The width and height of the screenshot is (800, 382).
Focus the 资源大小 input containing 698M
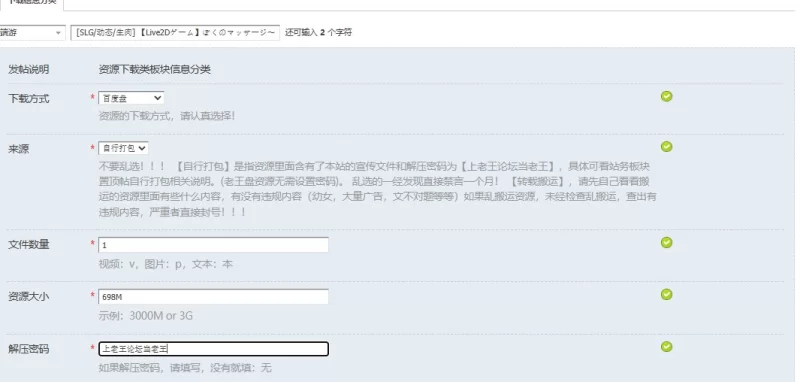point(213,297)
